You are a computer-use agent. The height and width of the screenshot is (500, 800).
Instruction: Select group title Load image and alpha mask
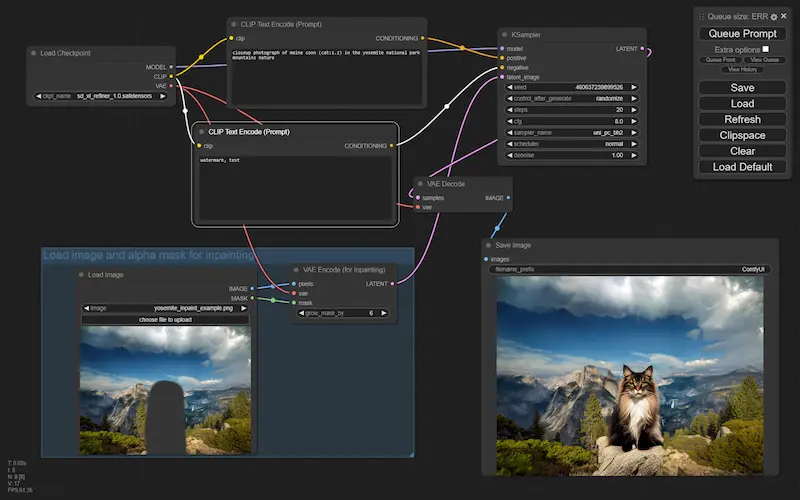click(148, 255)
